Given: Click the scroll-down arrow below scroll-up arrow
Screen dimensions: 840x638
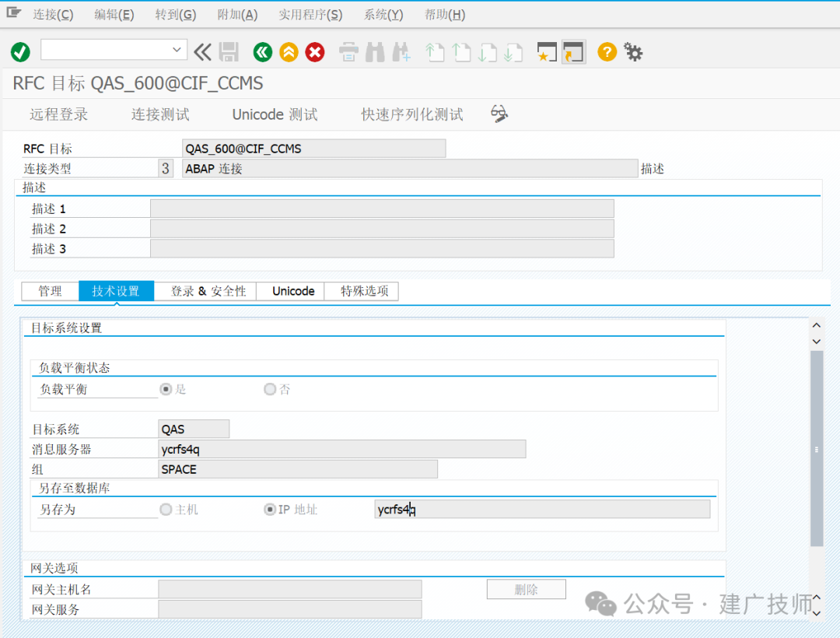Looking at the screenshot, I should tap(817, 342).
